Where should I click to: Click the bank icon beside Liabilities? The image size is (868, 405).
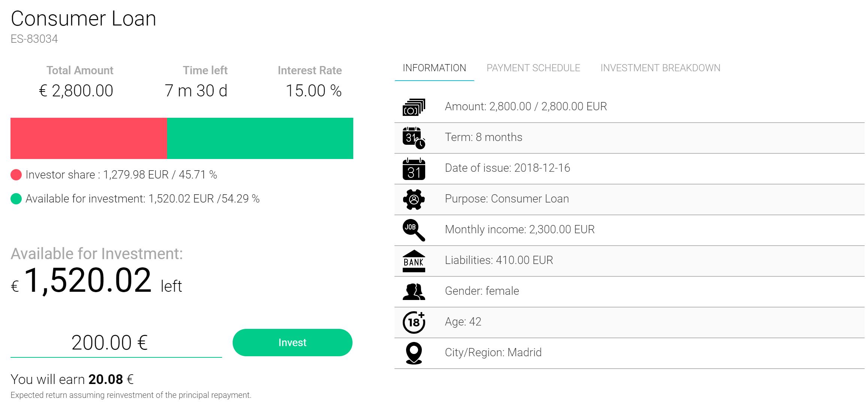[x=414, y=261]
